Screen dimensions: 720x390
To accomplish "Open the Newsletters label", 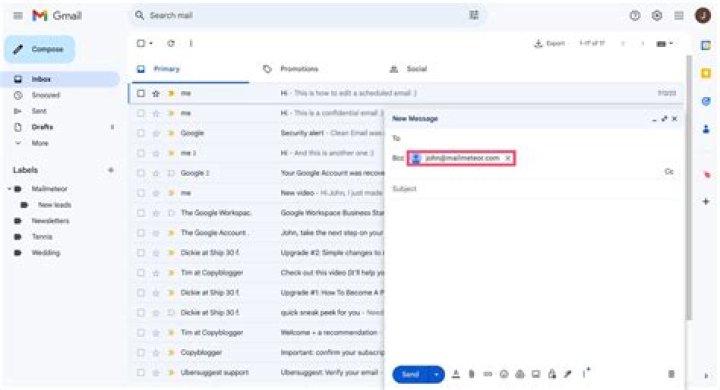I will click(x=51, y=221).
